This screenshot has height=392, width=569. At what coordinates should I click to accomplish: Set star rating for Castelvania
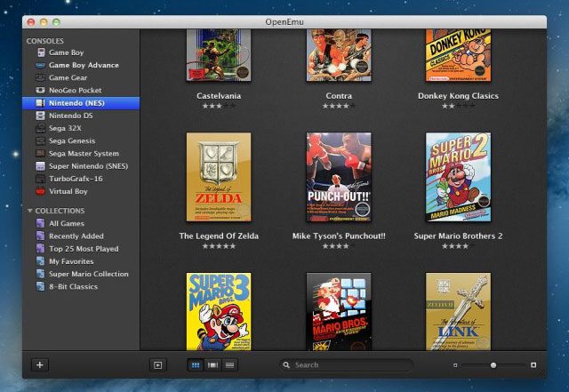click(219, 106)
